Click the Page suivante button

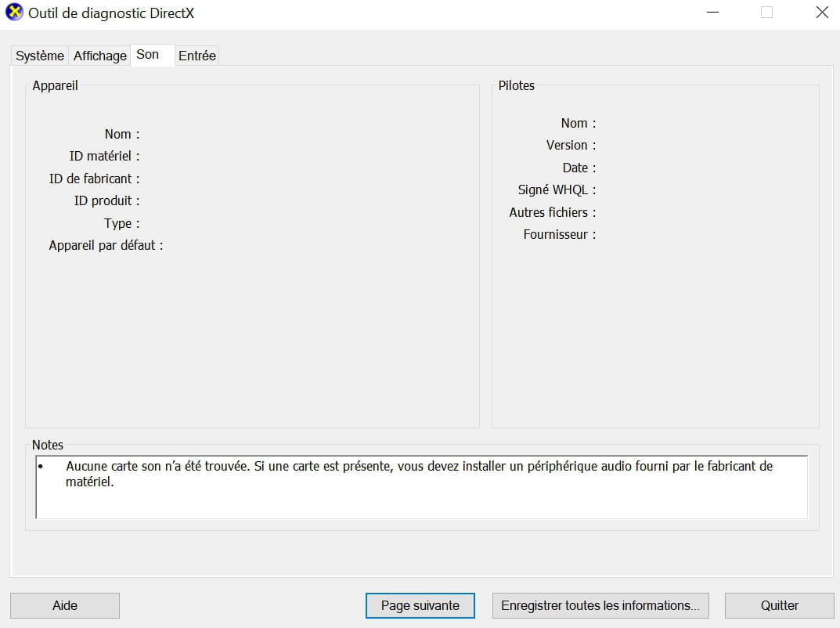pyautogui.click(x=420, y=605)
